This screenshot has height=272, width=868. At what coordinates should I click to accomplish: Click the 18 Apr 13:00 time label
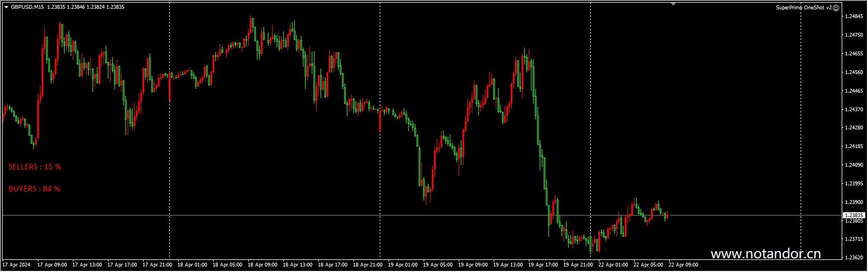[298, 265]
